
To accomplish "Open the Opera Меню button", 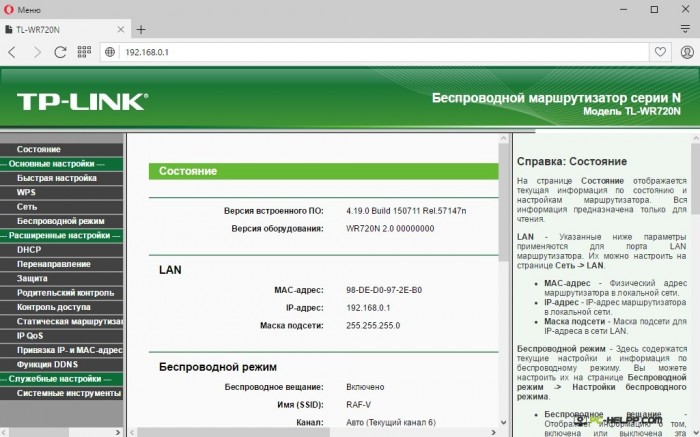I will pyautogui.click(x=24, y=9).
